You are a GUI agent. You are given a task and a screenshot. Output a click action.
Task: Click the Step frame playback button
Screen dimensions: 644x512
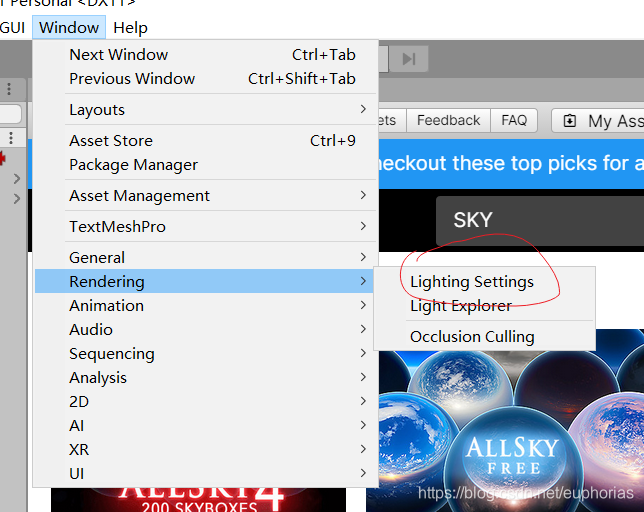409,59
